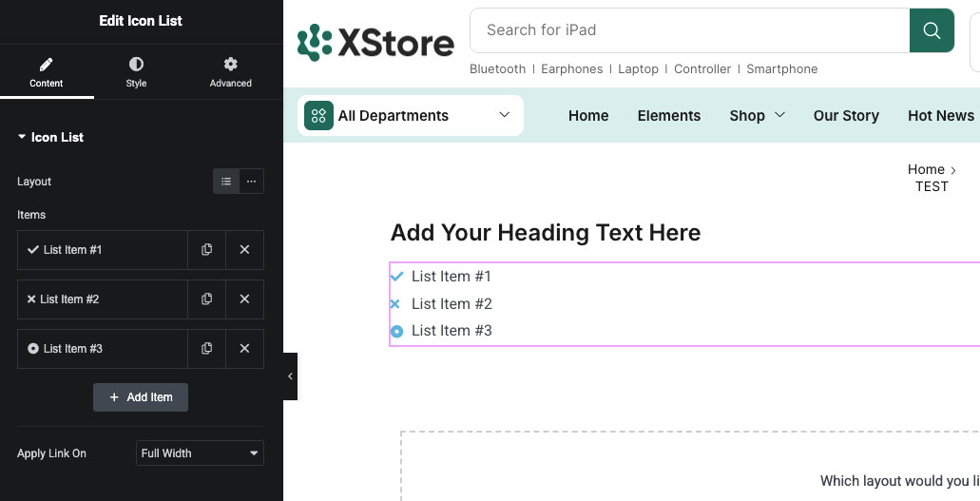Duplicate List Item #2
The image size is (980, 501).
[x=207, y=299]
